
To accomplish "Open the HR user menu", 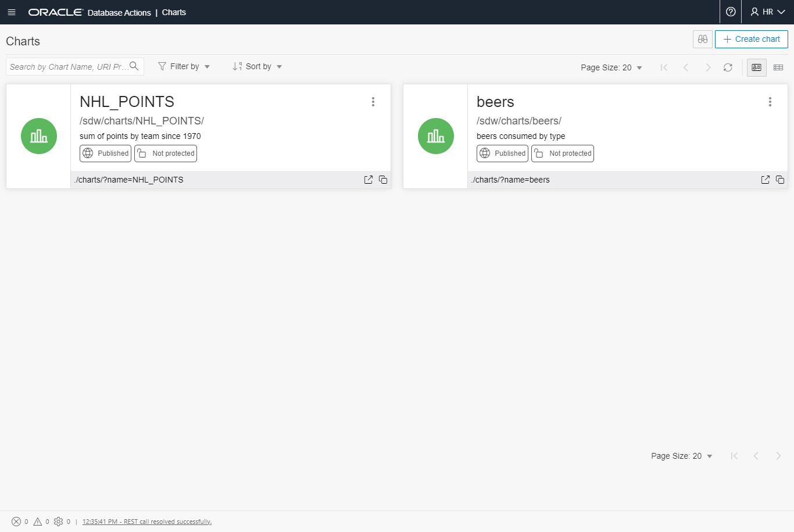I will tap(768, 12).
